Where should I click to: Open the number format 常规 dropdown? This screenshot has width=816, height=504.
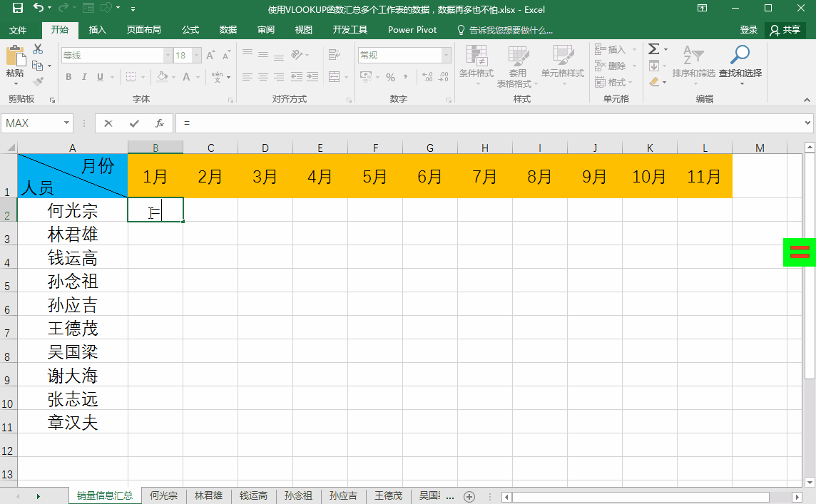[x=446, y=55]
